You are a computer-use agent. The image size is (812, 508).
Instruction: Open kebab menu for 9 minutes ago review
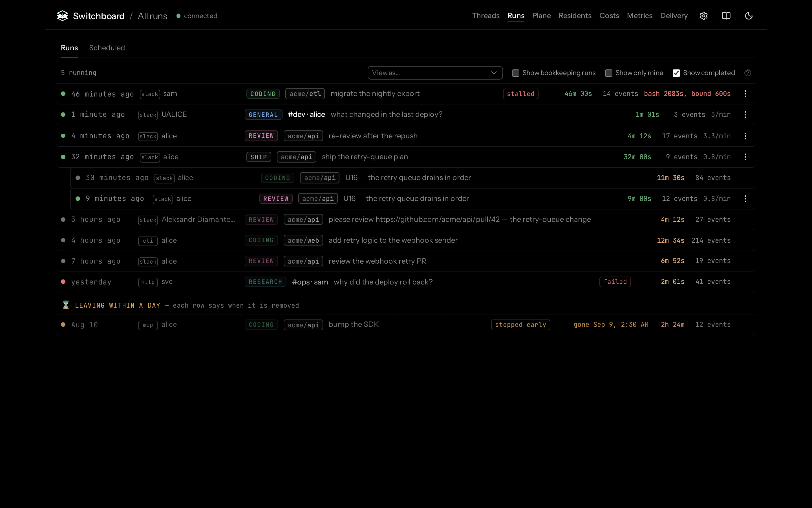pos(745,199)
